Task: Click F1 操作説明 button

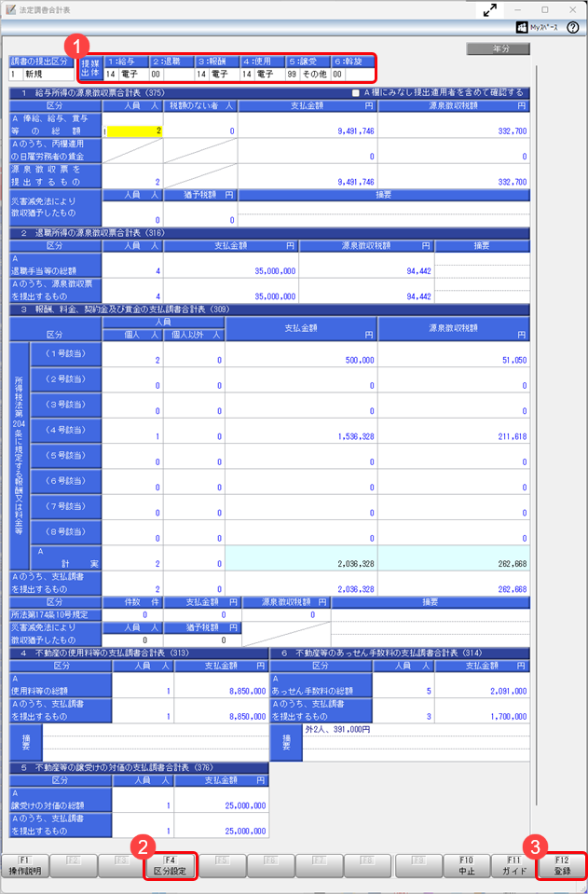Action: pos(24,865)
